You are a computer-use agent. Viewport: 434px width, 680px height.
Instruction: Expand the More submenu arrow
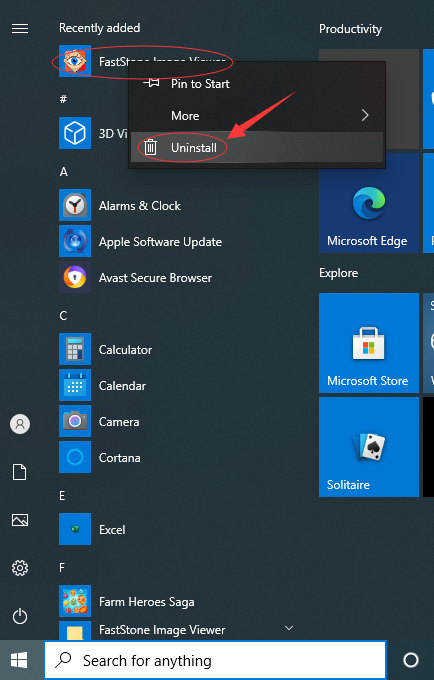click(x=365, y=115)
